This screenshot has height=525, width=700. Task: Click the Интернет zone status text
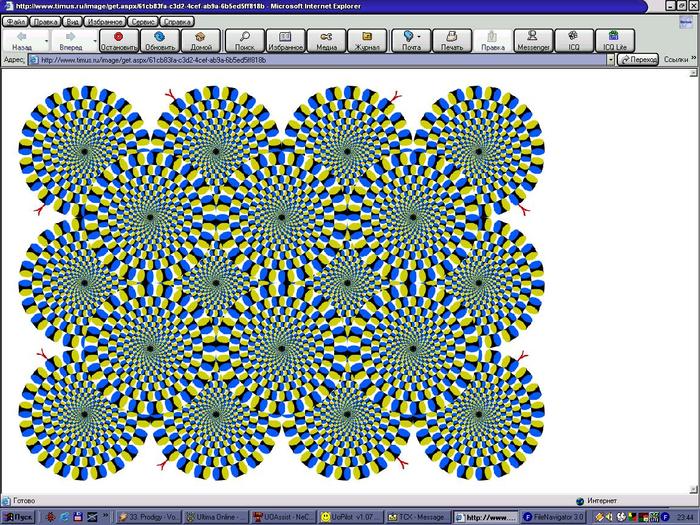601,501
